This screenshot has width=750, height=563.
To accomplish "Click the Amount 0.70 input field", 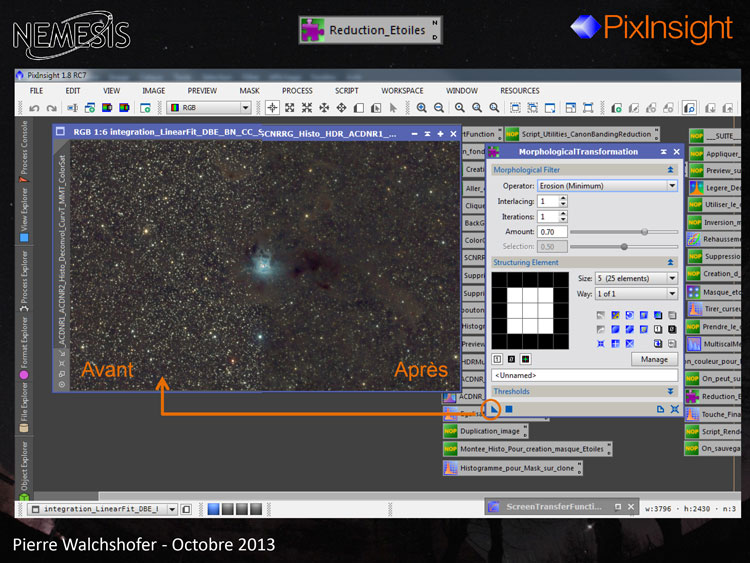I will coord(552,232).
